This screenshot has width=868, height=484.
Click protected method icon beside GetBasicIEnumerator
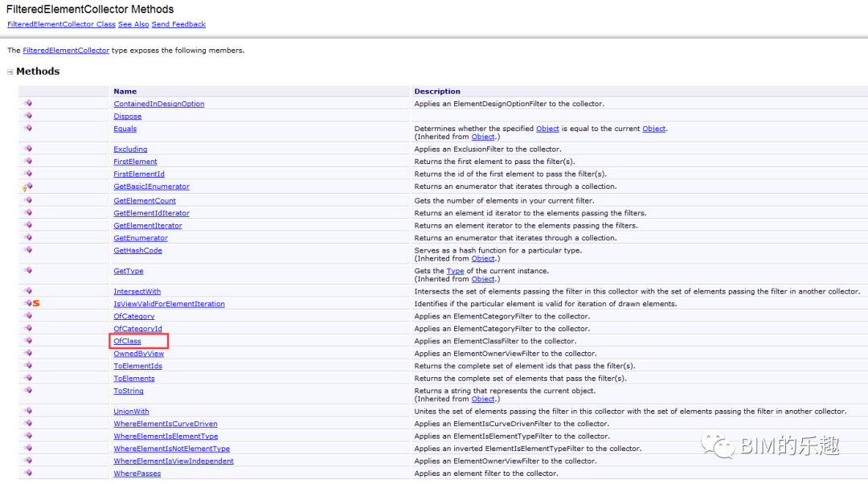[27, 187]
